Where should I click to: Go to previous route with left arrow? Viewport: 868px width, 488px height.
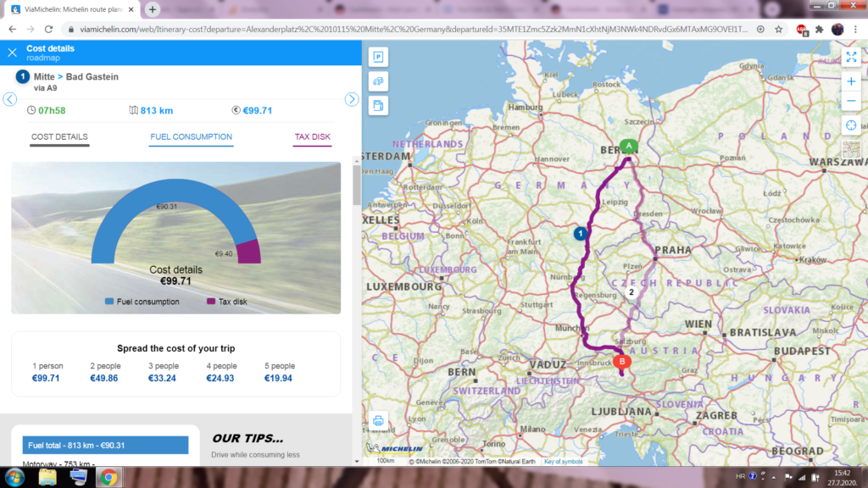(10, 99)
